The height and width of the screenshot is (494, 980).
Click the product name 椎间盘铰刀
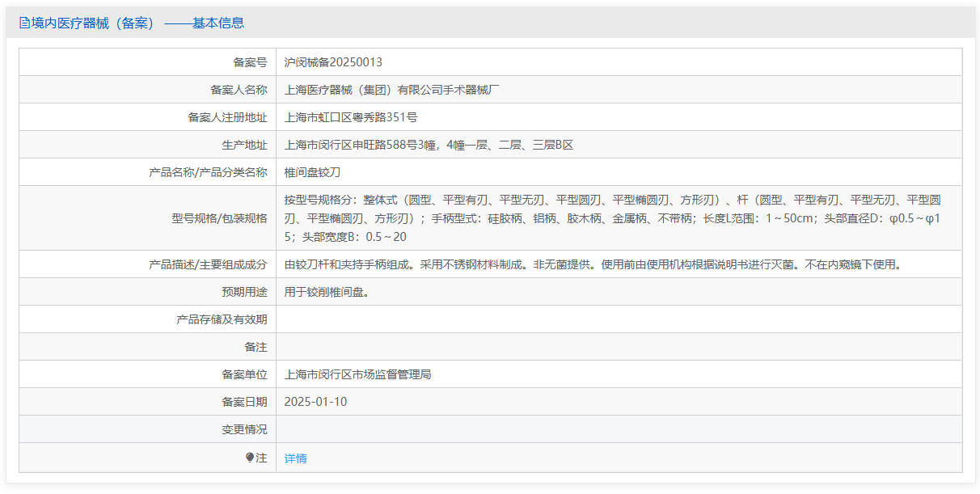tap(312, 172)
